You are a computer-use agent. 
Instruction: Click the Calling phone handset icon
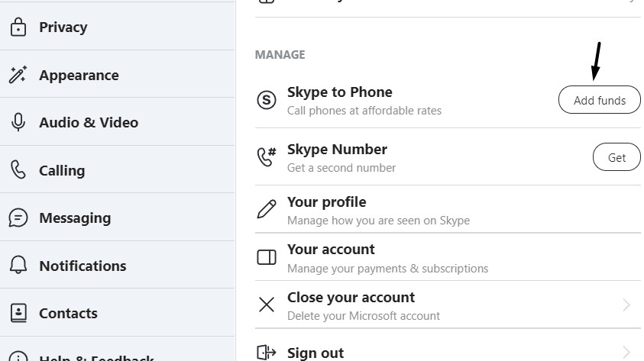coord(18,170)
